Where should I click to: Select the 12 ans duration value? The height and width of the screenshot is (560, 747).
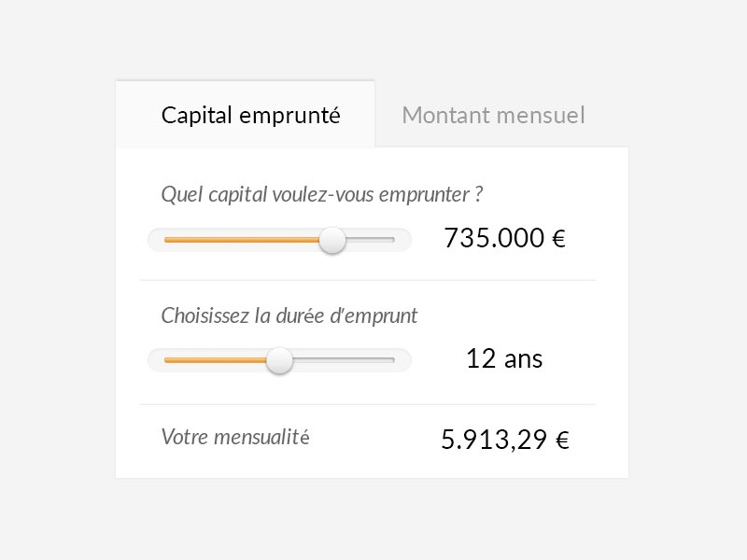[504, 358]
